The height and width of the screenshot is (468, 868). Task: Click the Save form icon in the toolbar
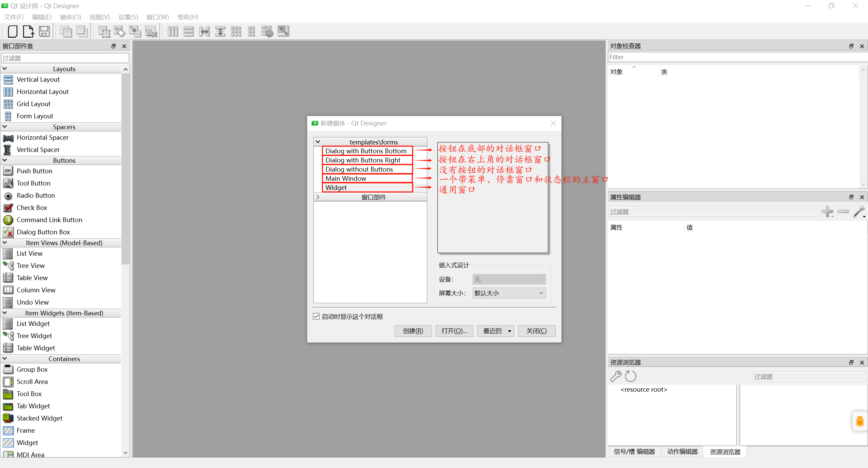[44, 31]
